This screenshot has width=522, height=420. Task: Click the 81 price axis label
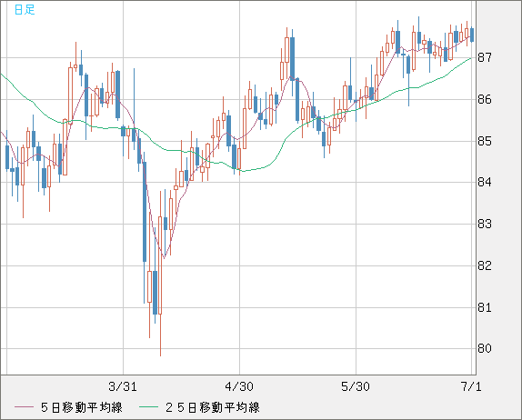(485, 307)
